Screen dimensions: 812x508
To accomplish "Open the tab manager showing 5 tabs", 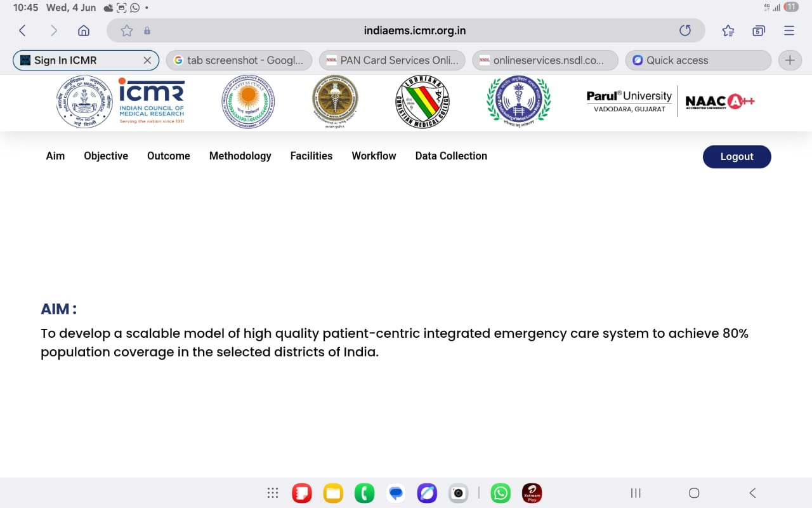I will [x=759, y=30].
